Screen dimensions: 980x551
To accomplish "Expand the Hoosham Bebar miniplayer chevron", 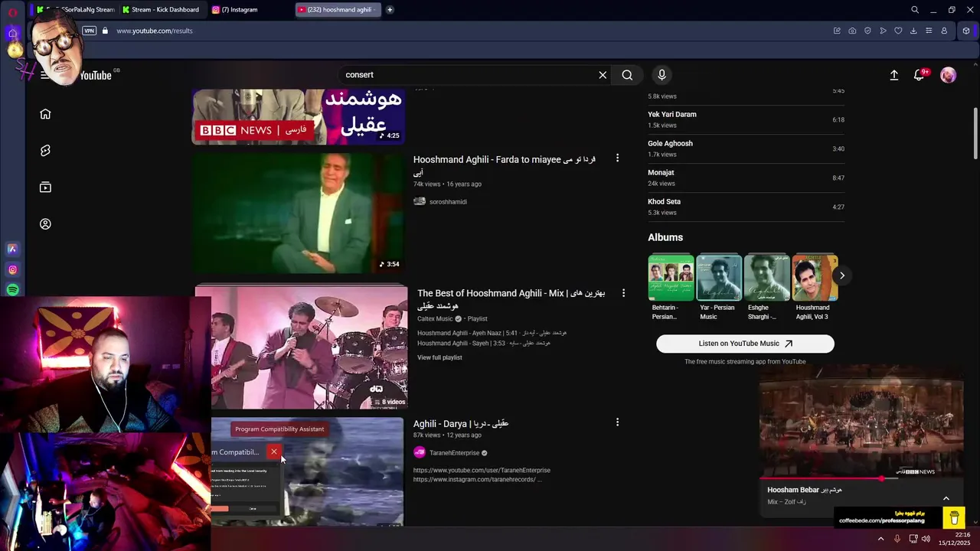I will coord(946,498).
